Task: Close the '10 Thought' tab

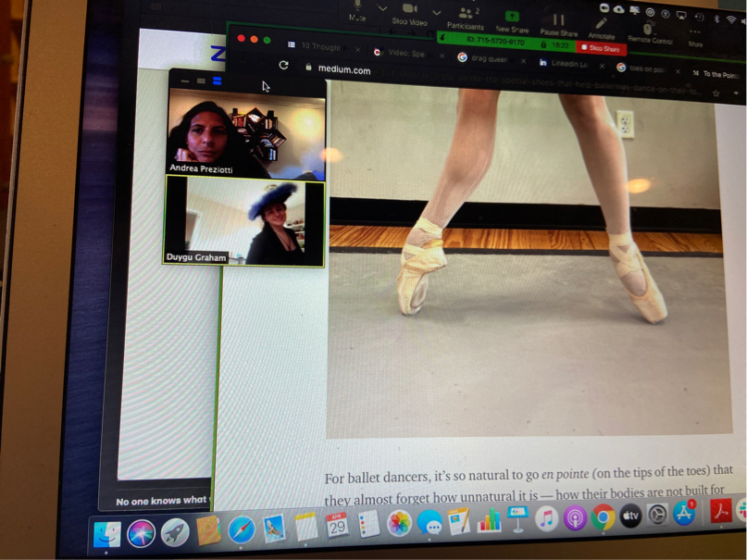Action: point(358,49)
